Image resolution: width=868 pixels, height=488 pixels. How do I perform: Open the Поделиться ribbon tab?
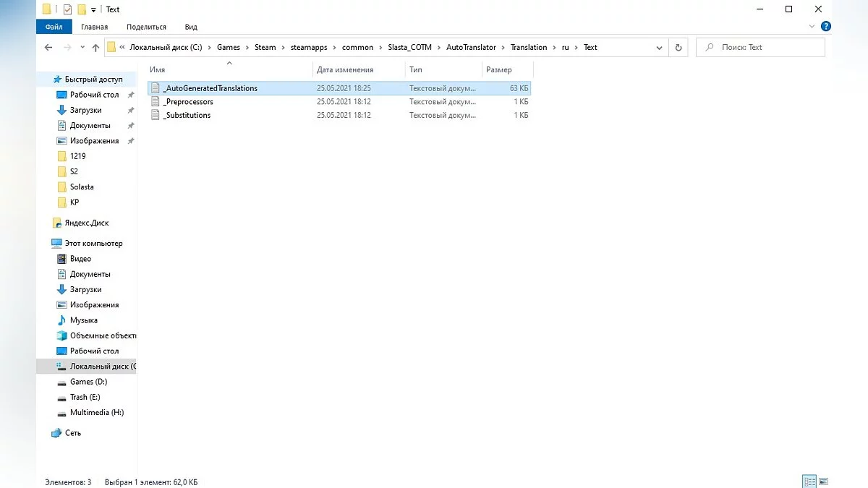(146, 27)
